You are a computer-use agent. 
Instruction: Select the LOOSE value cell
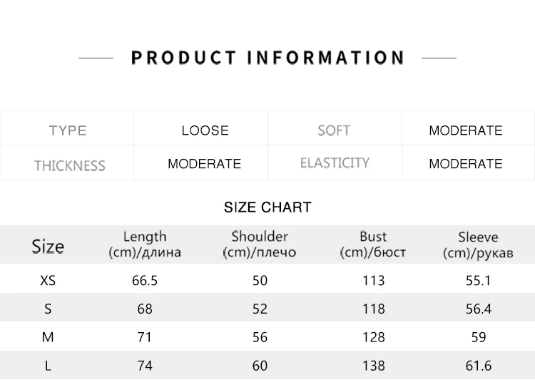point(205,130)
